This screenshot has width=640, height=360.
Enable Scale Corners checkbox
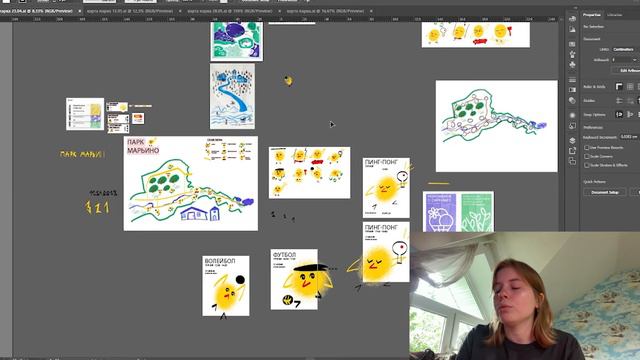coord(587,156)
